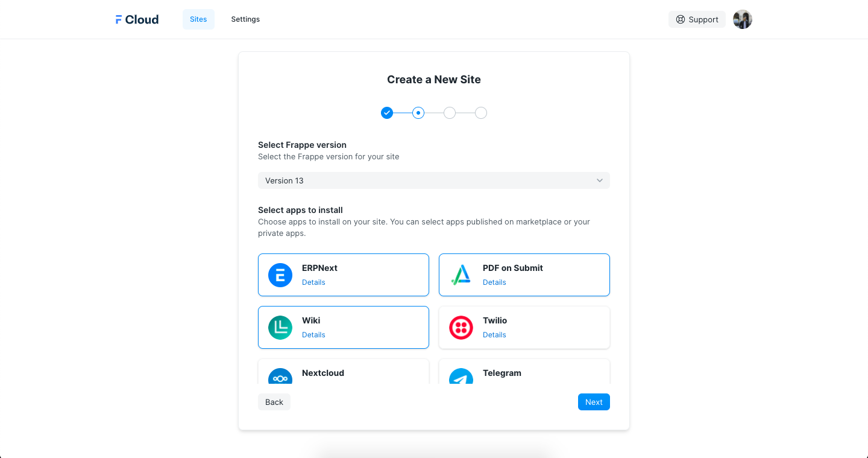Click the Back button

(274, 402)
